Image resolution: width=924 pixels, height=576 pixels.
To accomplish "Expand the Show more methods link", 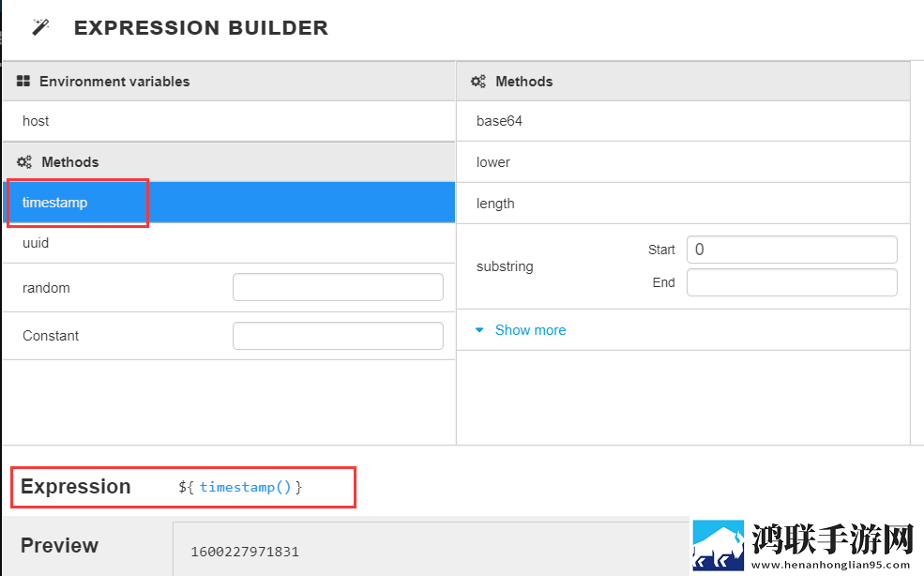I will [x=530, y=330].
